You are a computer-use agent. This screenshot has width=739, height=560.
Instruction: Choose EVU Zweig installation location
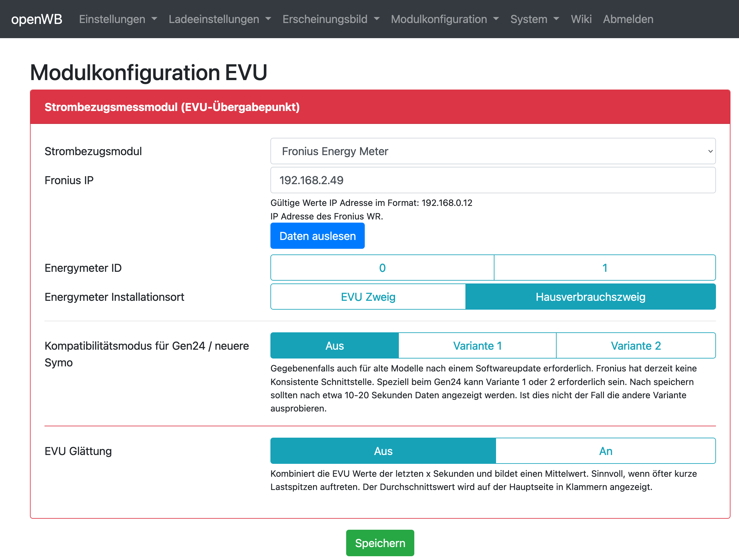coord(368,297)
